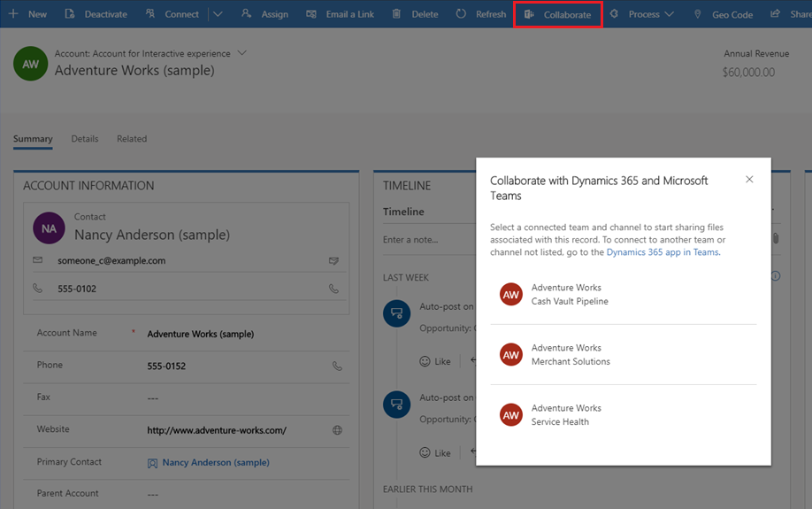Click the Collaborate button in command bar
The image size is (812, 509).
pyautogui.click(x=558, y=14)
